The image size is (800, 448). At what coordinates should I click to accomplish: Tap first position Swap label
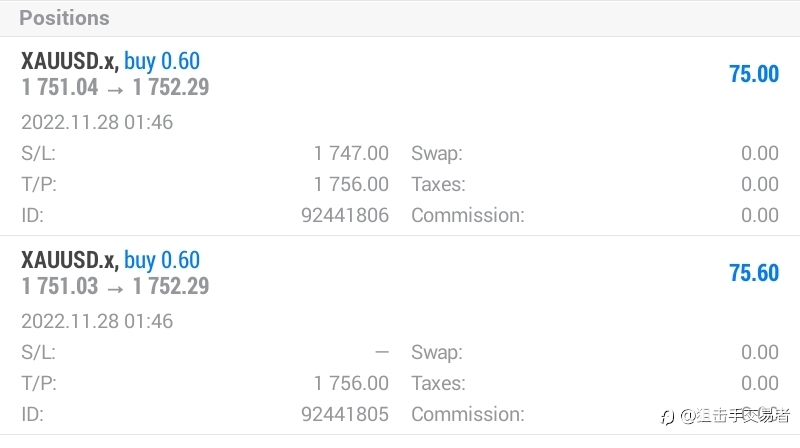point(437,154)
